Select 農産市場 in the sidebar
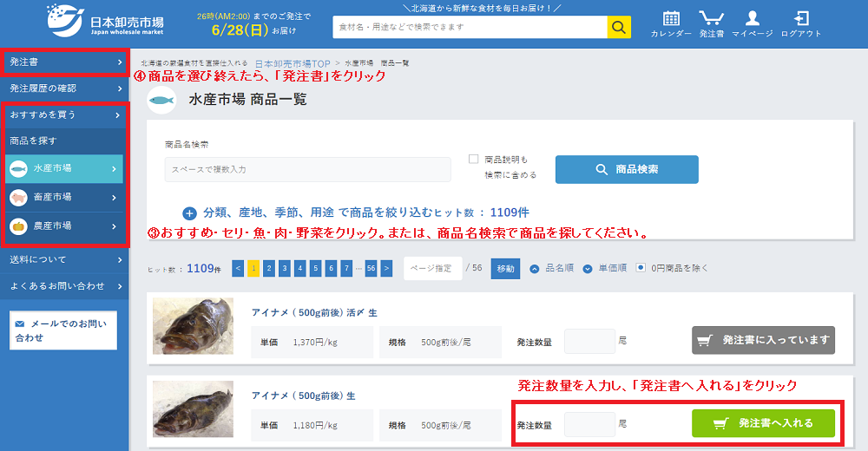The height and width of the screenshot is (451, 868). pos(64,226)
